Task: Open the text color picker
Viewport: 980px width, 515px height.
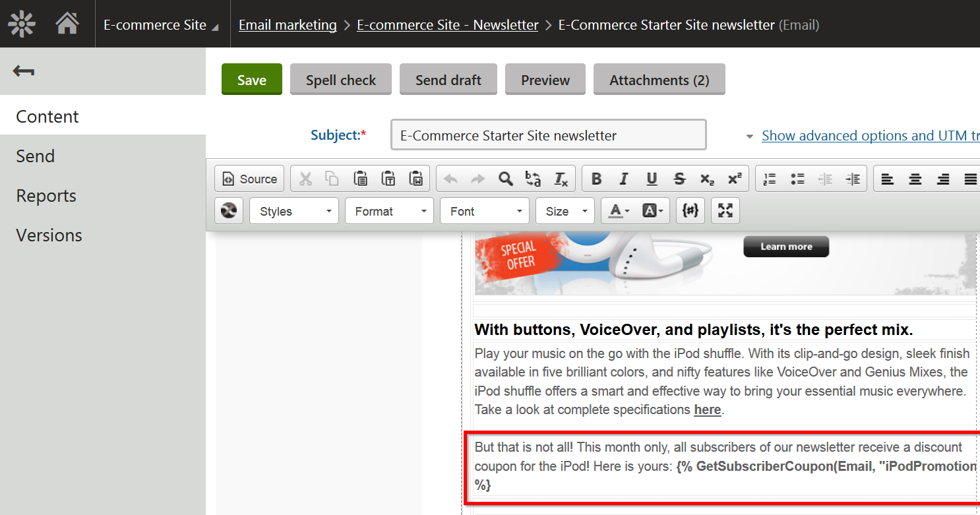Action: [x=619, y=211]
